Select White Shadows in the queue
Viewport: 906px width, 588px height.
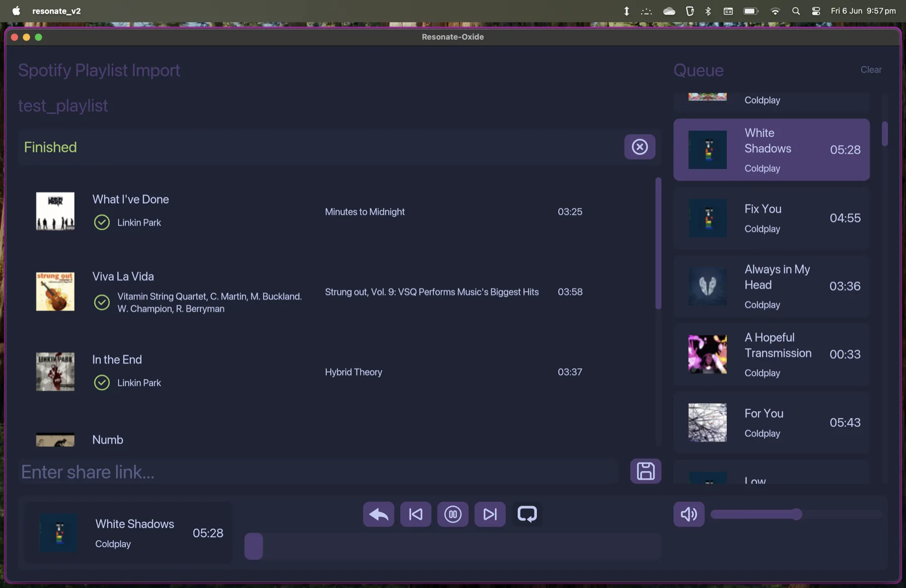[772, 150]
